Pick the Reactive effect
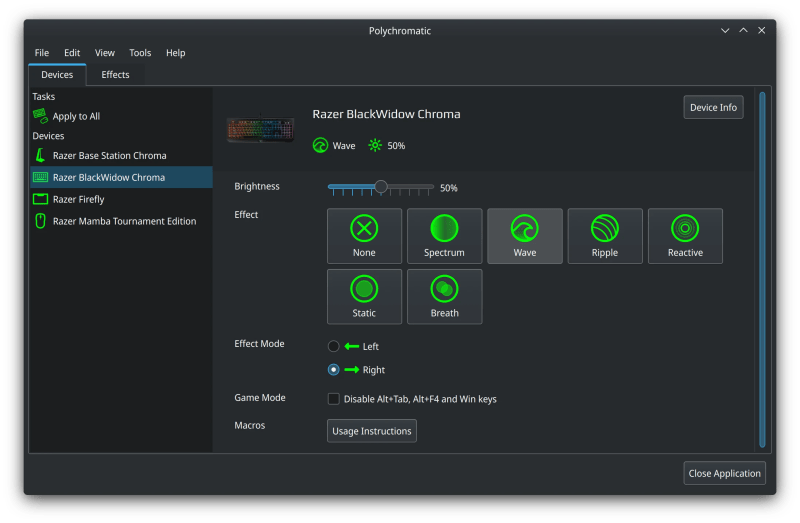Image resolution: width=800 pixels, height=523 pixels. coord(685,236)
